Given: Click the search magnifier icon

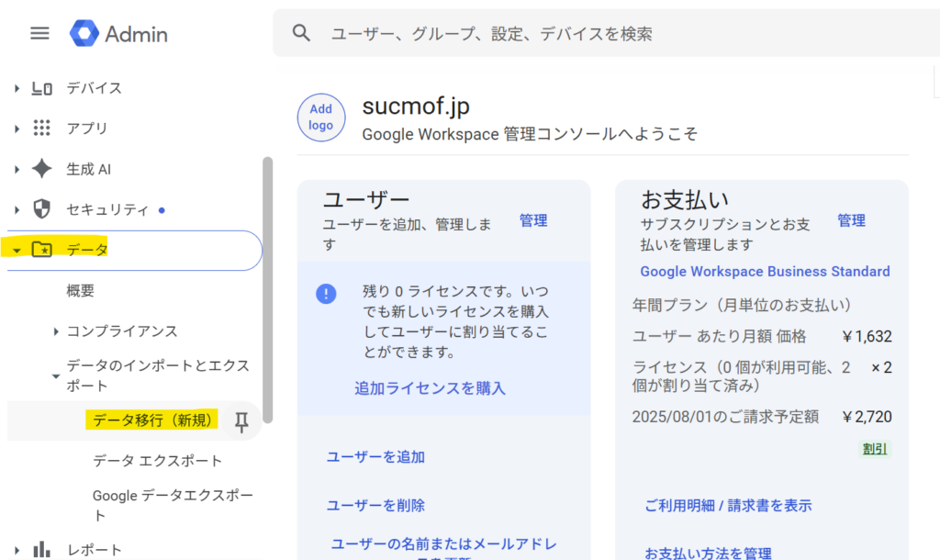Looking at the screenshot, I should click(x=301, y=33).
